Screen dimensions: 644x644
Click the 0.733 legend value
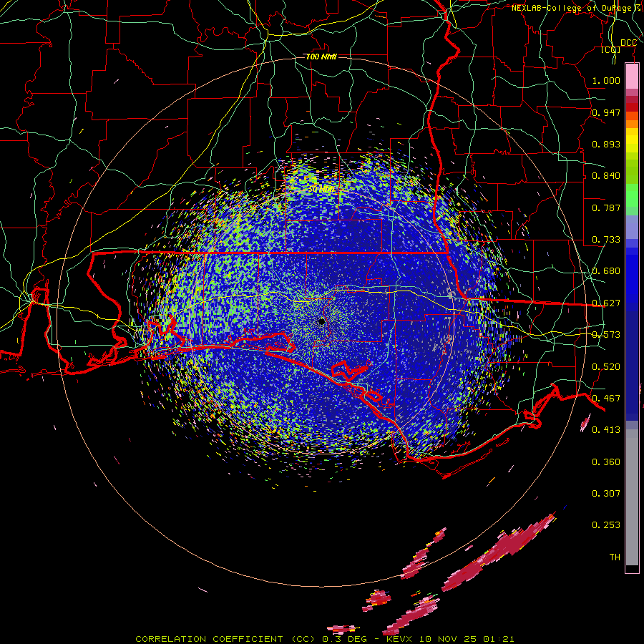click(x=606, y=240)
